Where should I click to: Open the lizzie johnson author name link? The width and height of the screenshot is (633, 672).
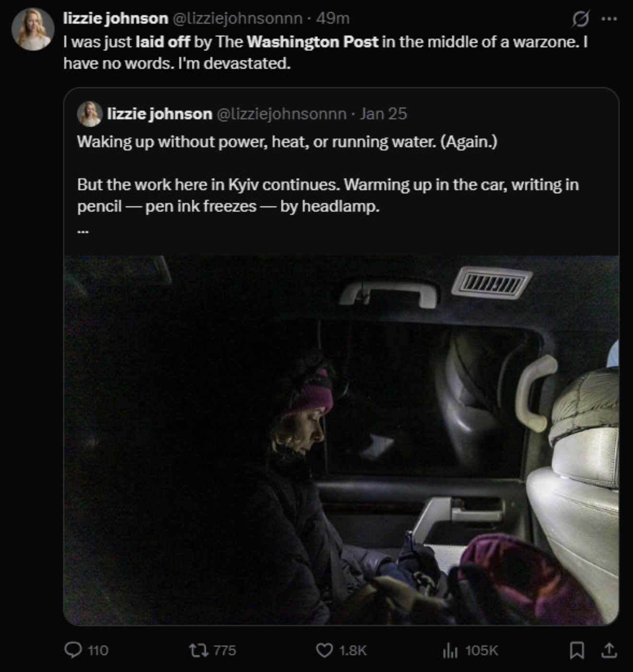point(116,18)
